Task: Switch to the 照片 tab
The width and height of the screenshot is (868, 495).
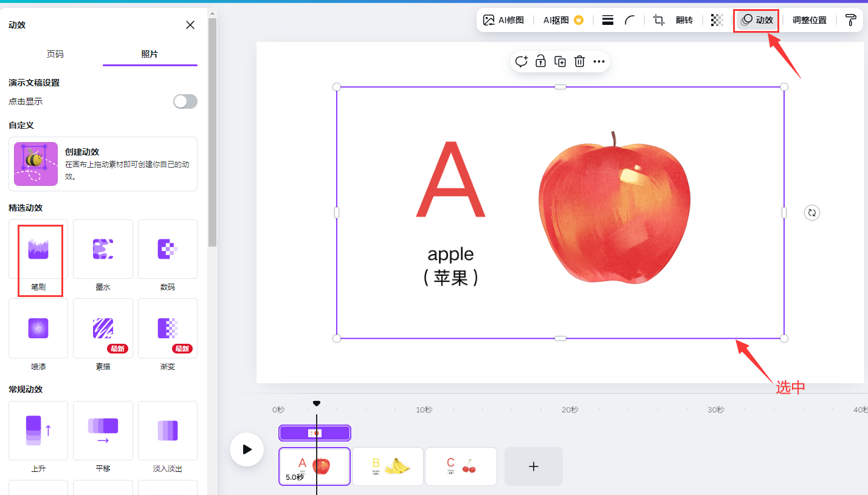Action: point(150,54)
